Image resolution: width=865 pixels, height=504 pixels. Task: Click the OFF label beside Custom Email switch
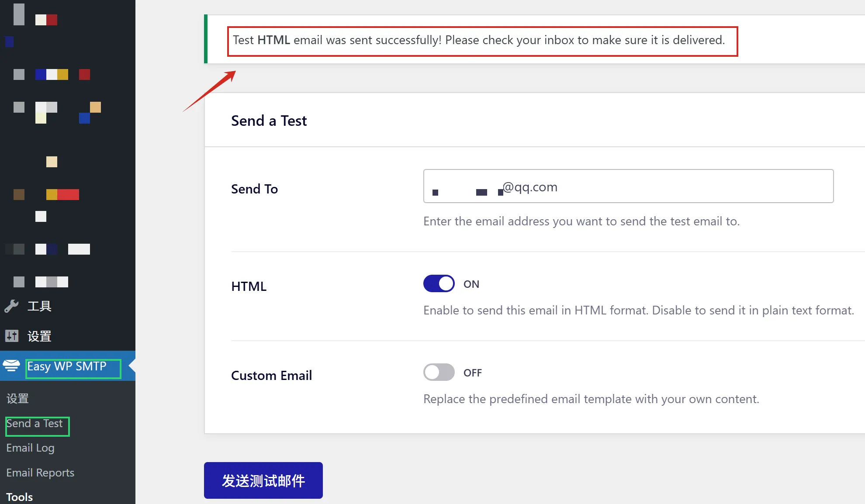tap(472, 373)
